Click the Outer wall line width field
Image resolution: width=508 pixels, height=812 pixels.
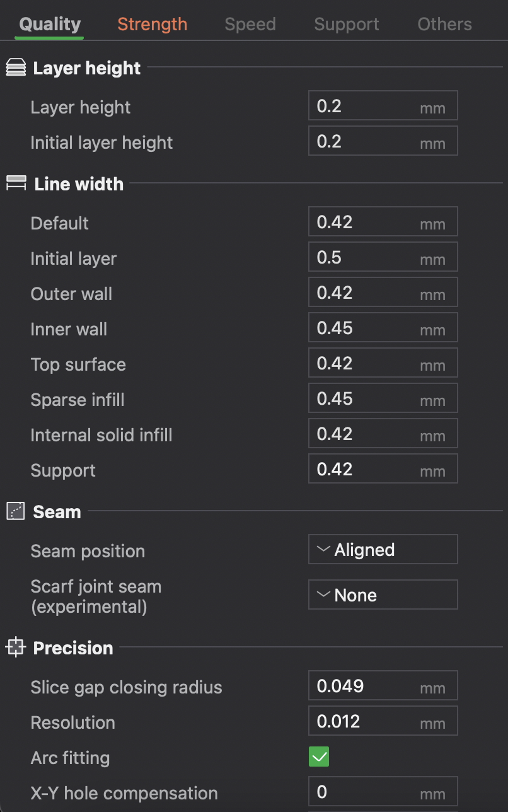click(x=366, y=293)
